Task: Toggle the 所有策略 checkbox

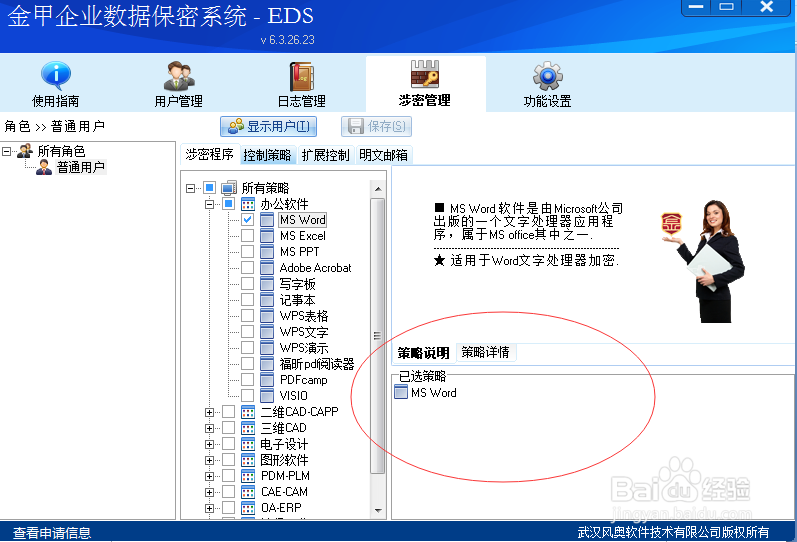Action: [209, 188]
